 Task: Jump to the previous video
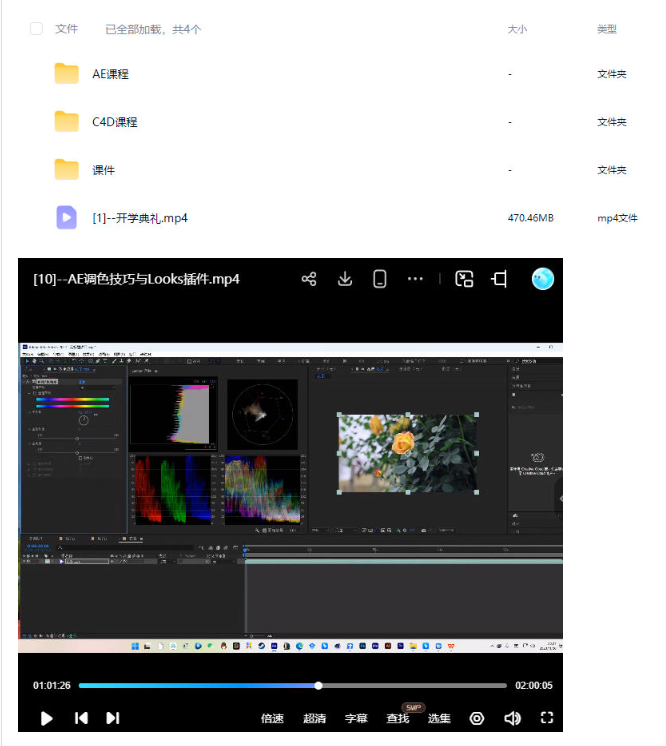(81, 718)
